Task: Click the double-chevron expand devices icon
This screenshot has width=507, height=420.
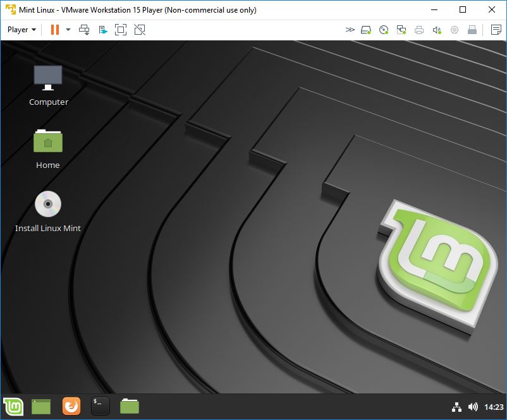Action: (350, 30)
